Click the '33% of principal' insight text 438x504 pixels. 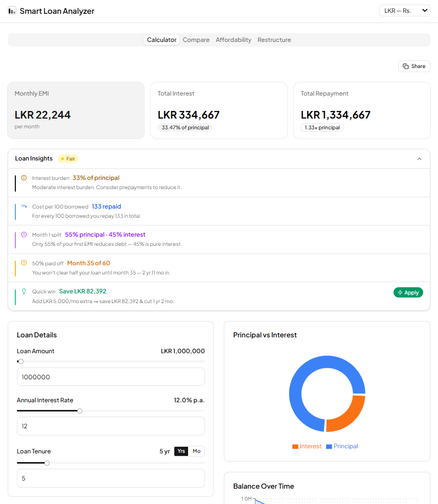click(x=96, y=178)
